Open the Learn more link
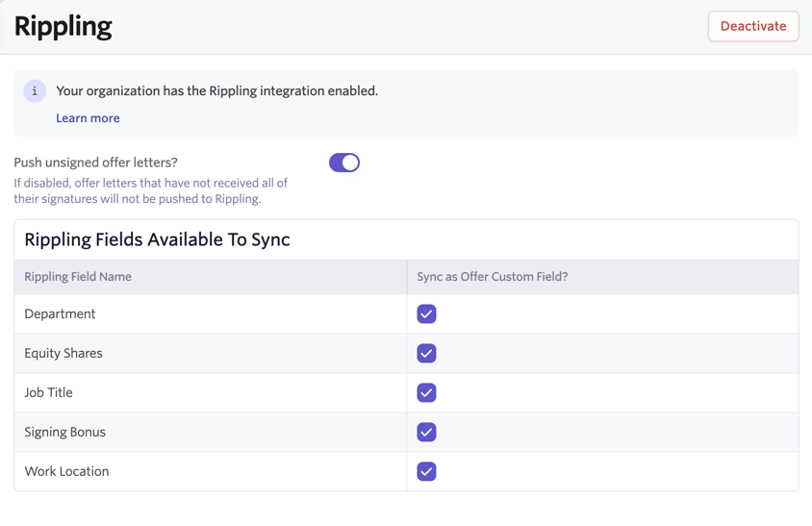The image size is (812, 526). 88,118
